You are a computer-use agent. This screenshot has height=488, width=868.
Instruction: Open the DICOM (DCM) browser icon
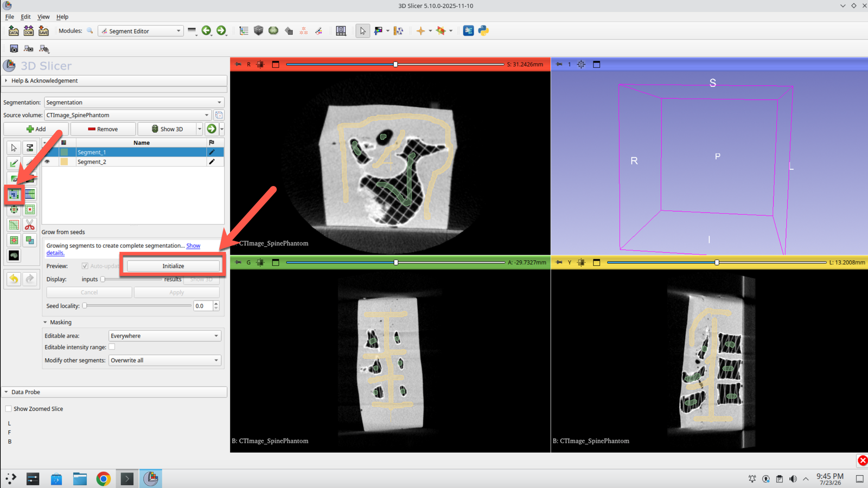coord(28,31)
